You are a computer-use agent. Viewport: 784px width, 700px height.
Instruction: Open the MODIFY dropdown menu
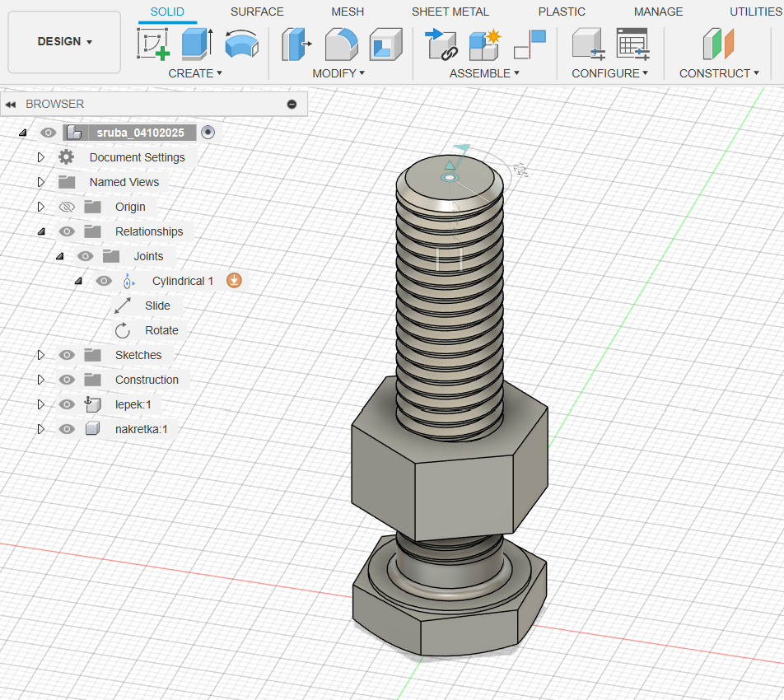tap(338, 73)
